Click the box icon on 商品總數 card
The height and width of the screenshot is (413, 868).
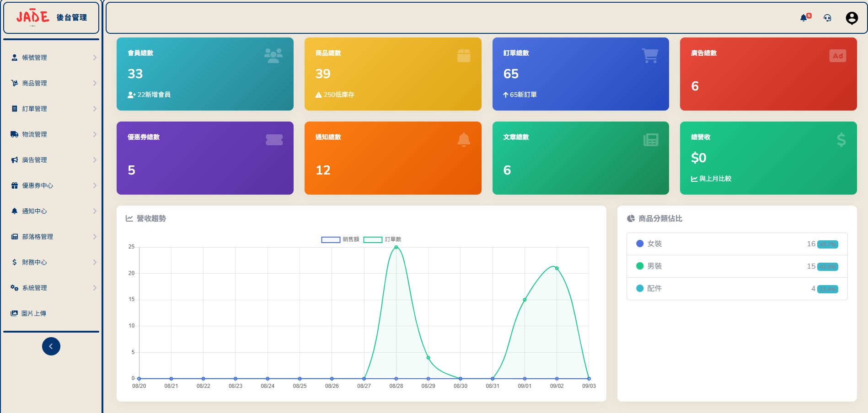[x=464, y=56]
